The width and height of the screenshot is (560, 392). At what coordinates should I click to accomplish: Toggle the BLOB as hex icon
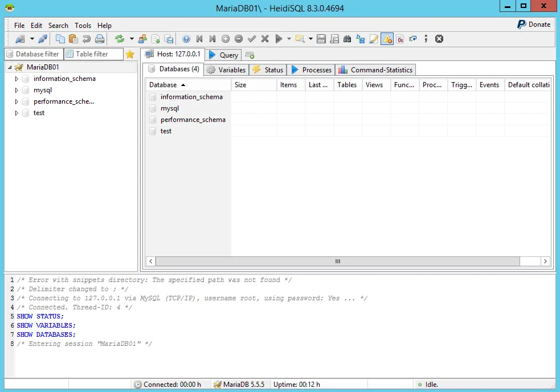(400, 39)
